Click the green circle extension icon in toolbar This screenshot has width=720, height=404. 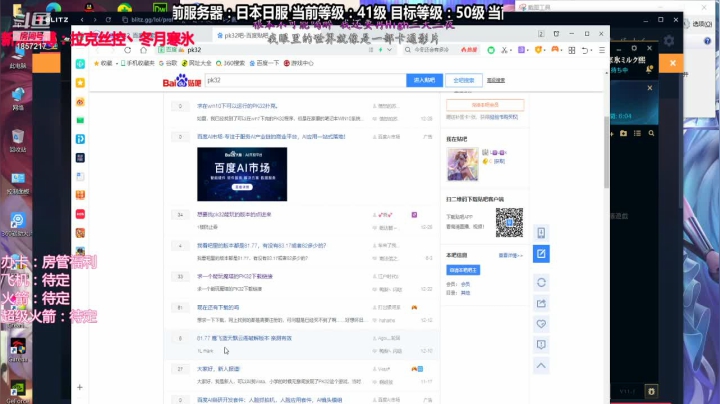(x=491, y=50)
